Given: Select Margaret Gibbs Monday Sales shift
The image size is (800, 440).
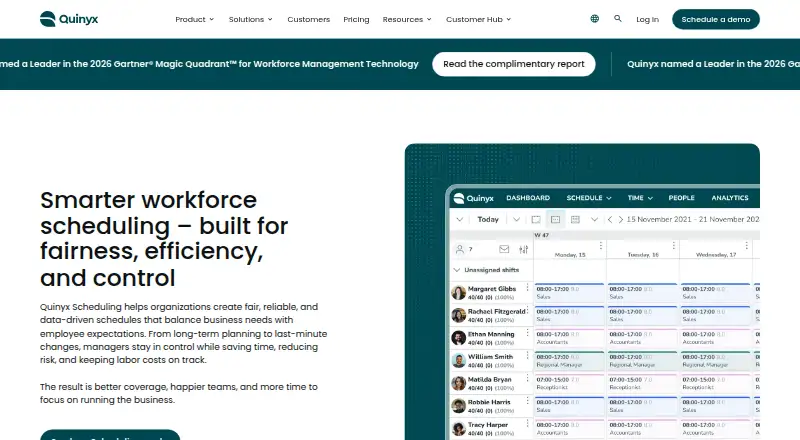Looking at the screenshot, I should click(x=569, y=293).
